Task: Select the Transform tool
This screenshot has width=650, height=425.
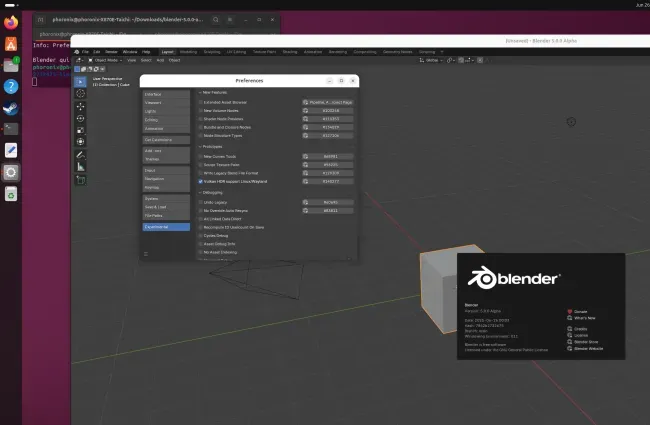Action: click(x=80, y=142)
